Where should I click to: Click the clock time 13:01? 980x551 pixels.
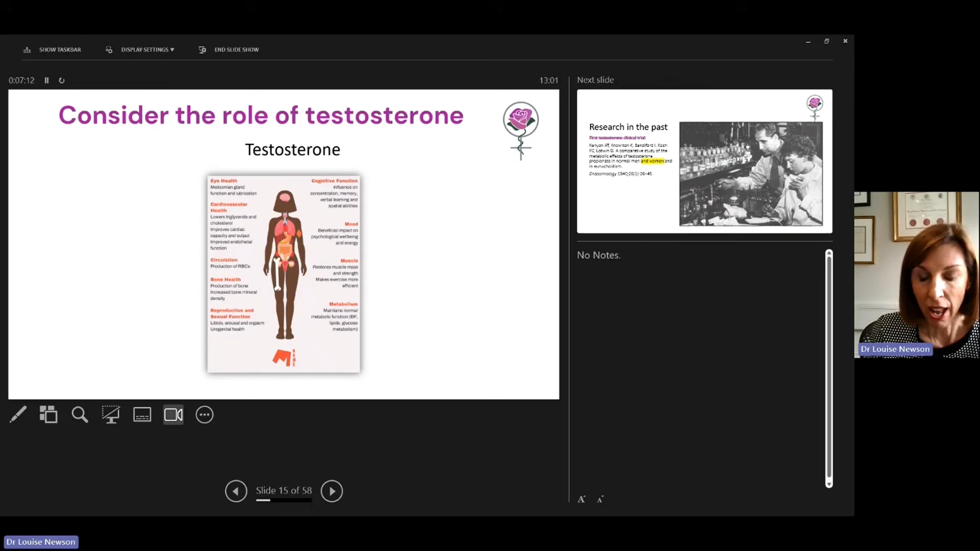tap(549, 80)
